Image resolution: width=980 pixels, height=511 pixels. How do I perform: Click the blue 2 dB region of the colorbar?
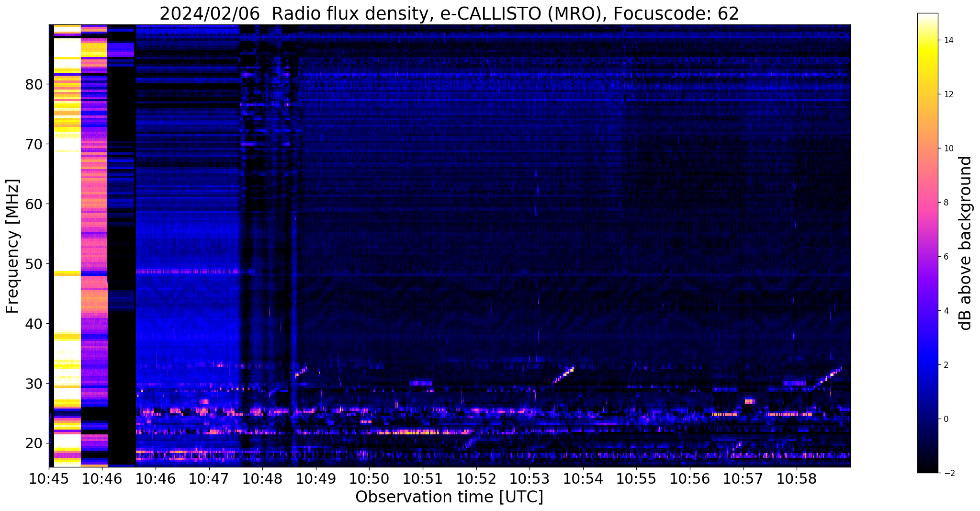tap(927, 365)
